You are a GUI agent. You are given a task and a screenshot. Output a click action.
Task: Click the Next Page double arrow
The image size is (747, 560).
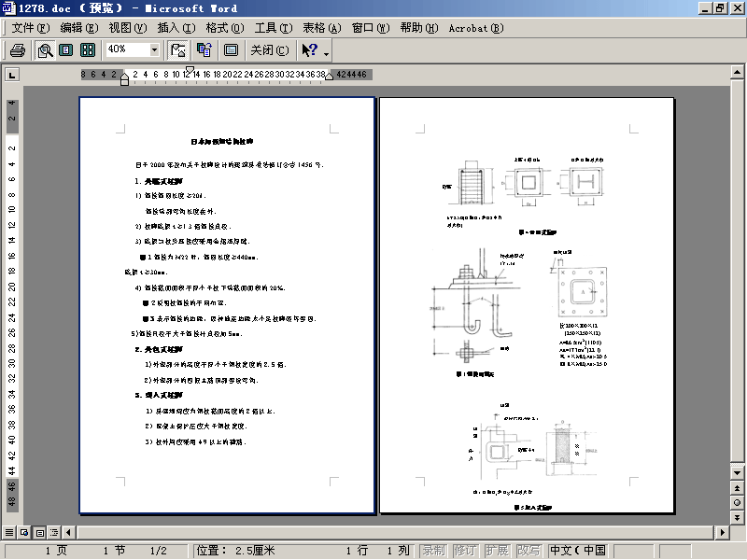tap(737, 517)
